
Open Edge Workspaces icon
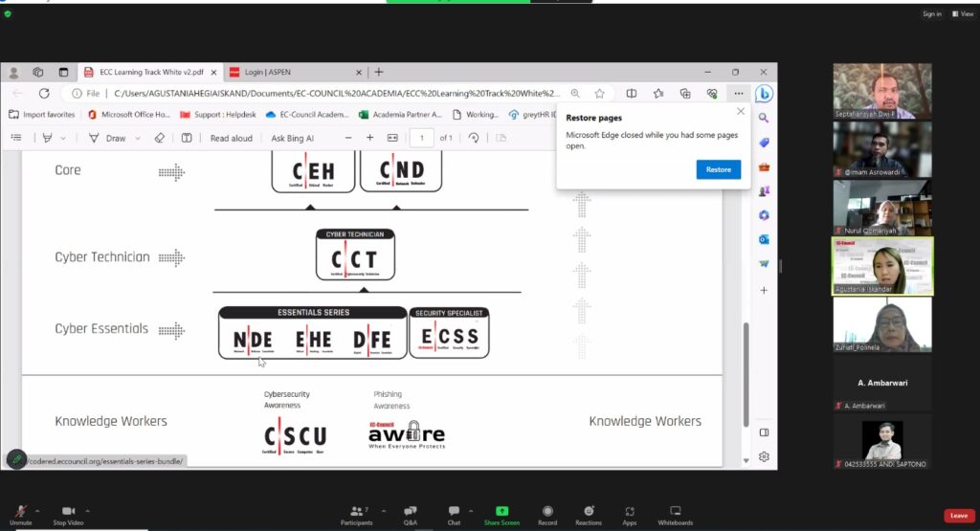coord(38,73)
